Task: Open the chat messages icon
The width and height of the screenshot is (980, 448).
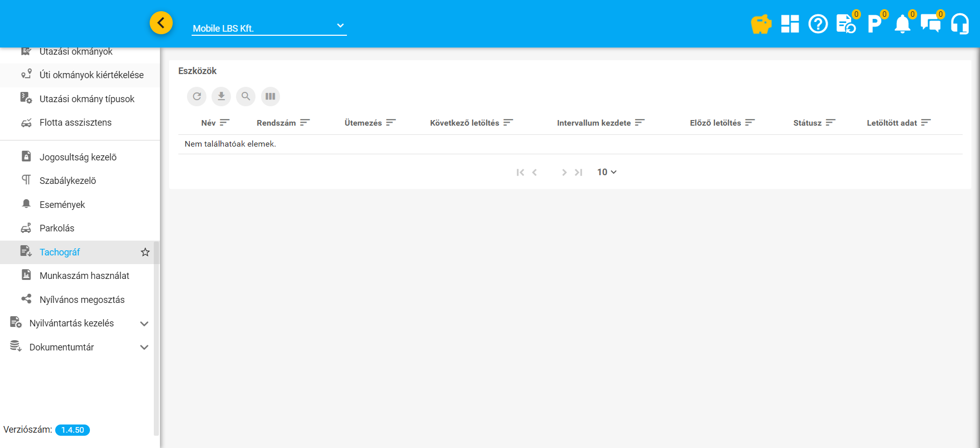Action: pyautogui.click(x=930, y=24)
